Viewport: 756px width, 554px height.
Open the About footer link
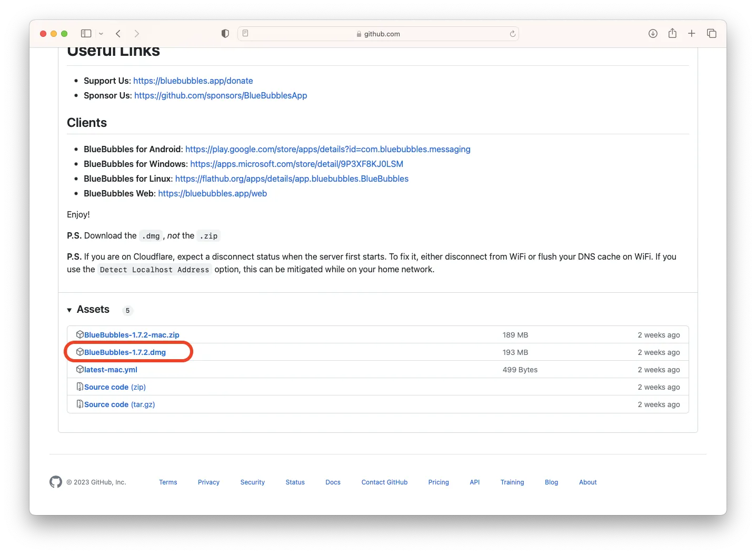pyautogui.click(x=588, y=482)
